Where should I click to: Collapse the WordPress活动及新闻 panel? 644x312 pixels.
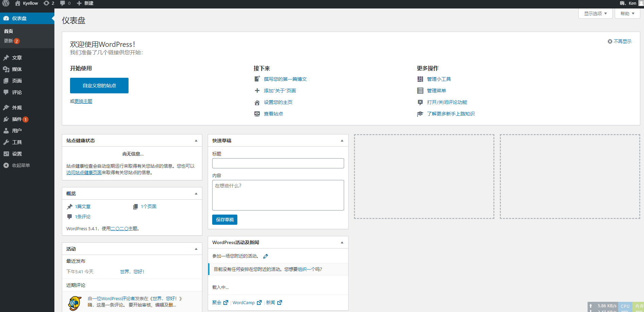pyautogui.click(x=342, y=242)
